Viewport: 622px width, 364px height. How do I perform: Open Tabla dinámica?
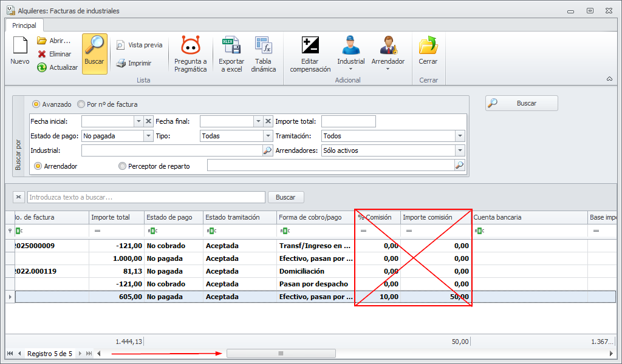264,54
